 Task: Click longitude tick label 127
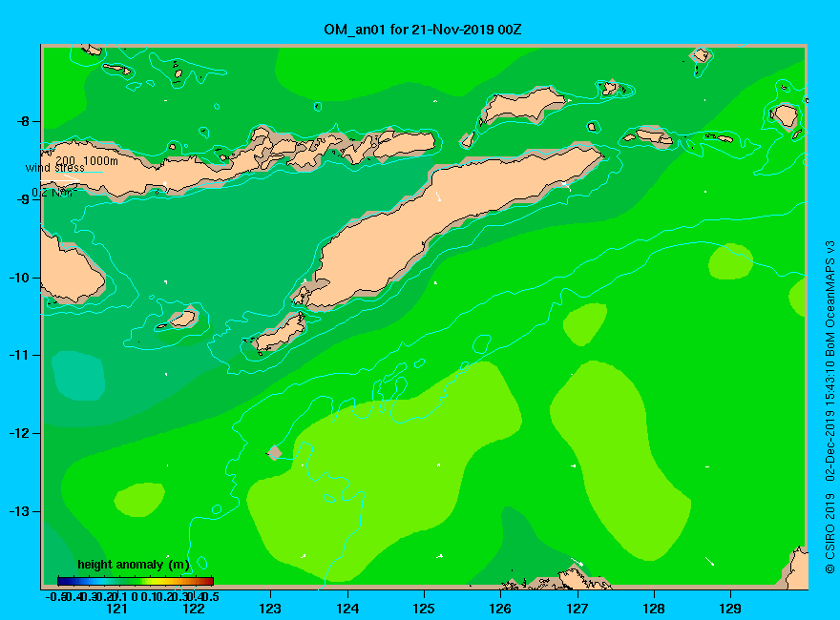click(x=577, y=609)
